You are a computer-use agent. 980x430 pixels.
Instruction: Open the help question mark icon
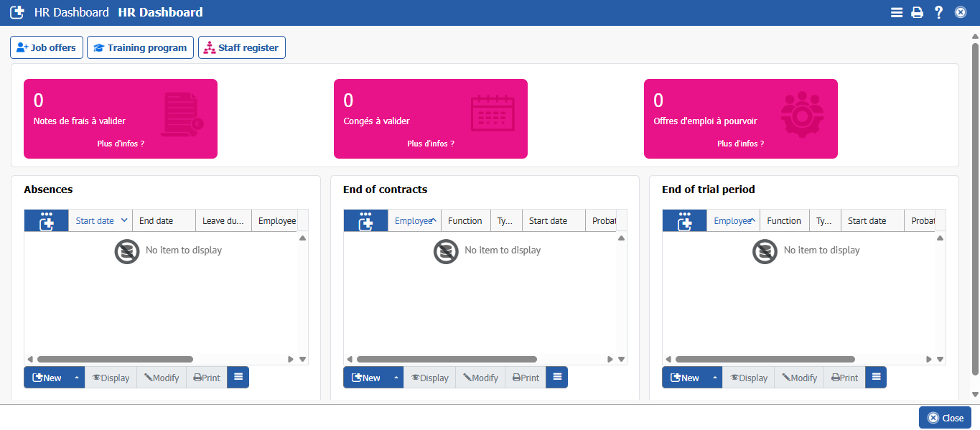938,12
